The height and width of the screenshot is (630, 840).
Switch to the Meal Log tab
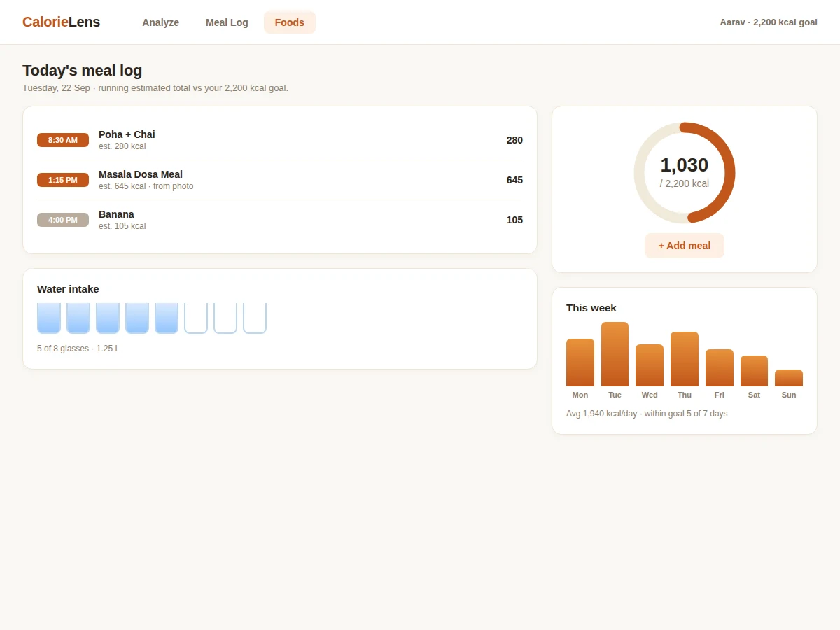coord(227,22)
